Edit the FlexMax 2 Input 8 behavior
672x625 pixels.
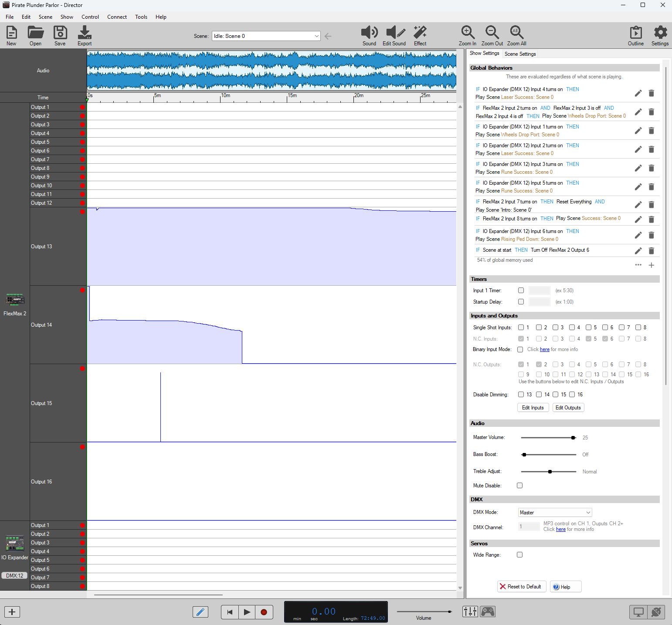pyautogui.click(x=638, y=220)
